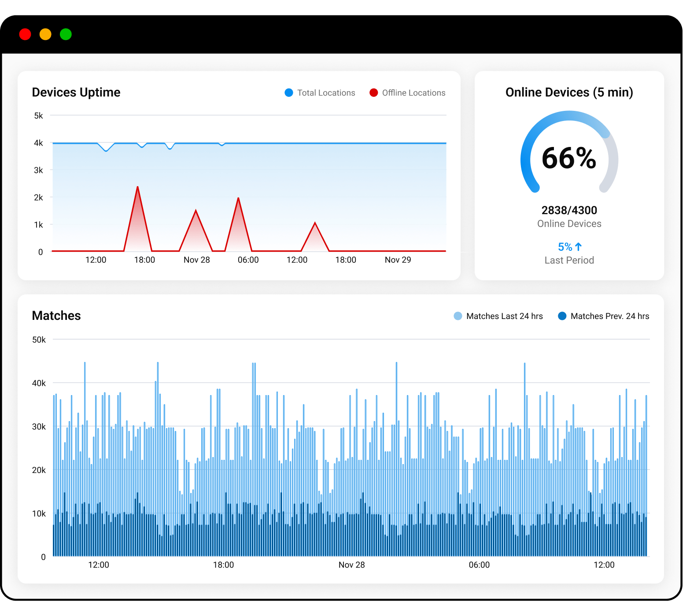Image resolution: width=690 pixels, height=616 pixels.
Task: Click the red close window dot
Action: [25, 34]
